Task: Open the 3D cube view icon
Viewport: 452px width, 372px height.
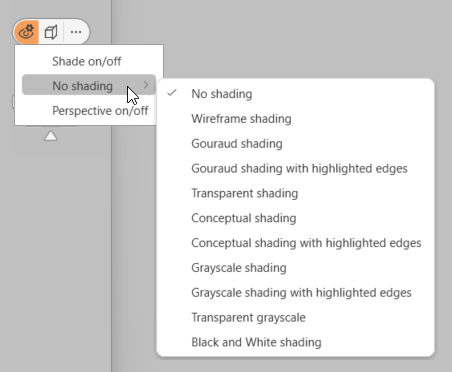Action: [51, 32]
